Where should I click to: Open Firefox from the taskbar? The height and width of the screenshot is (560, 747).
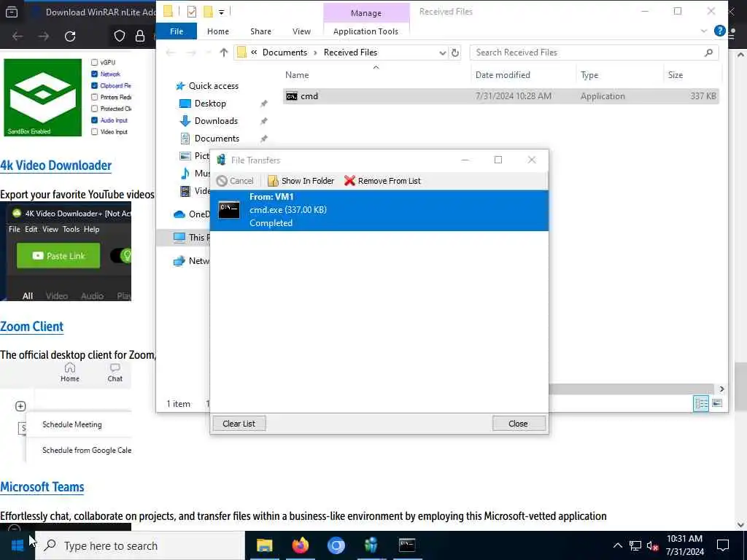pos(300,545)
